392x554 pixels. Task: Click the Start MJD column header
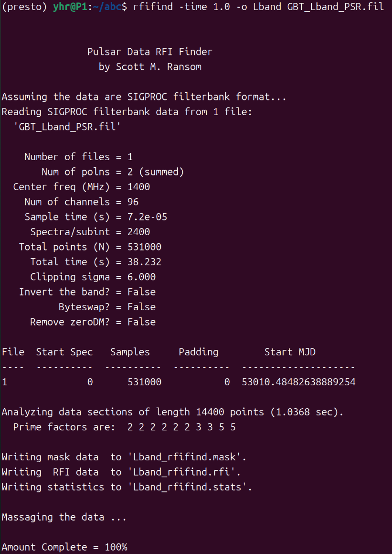coord(290,352)
